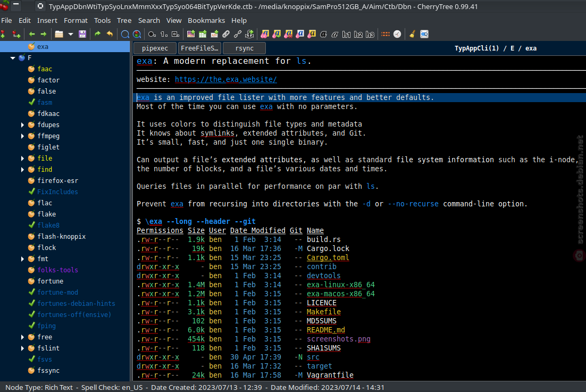Open the Format menu

[76, 21]
